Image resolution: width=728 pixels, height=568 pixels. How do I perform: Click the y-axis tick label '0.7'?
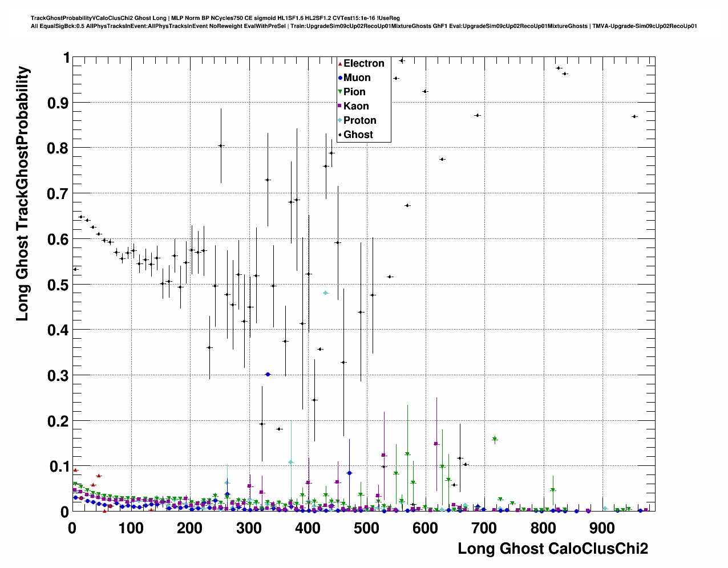(58, 194)
